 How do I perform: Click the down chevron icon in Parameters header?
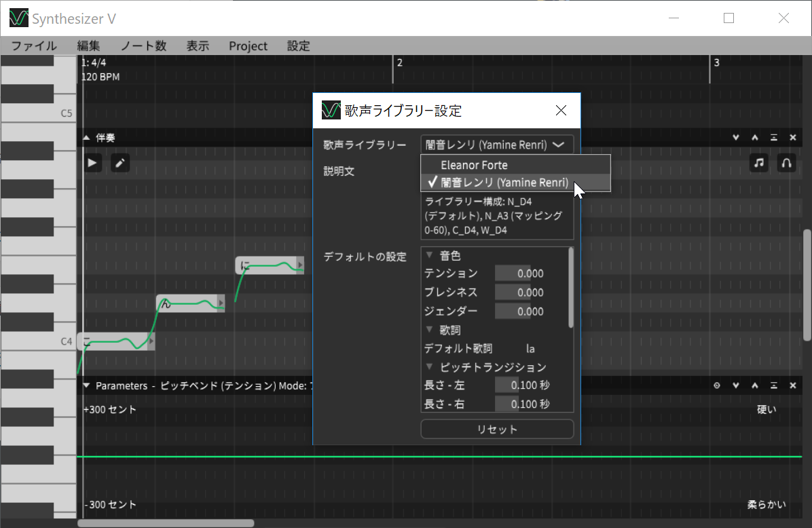coord(736,385)
